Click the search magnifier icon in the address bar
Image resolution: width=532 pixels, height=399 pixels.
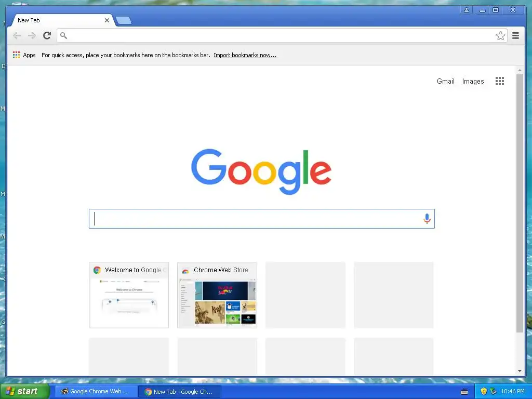point(63,35)
